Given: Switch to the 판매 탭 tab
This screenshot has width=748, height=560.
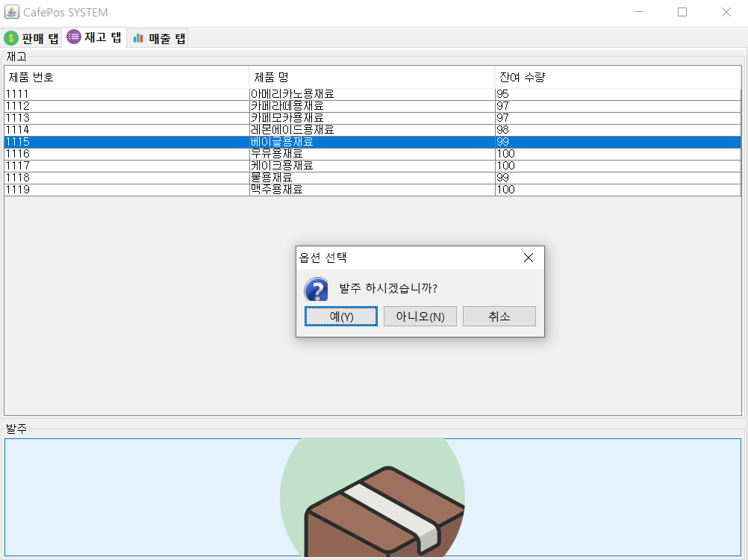Looking at the screenshot, I should click(x=31, y=38).
